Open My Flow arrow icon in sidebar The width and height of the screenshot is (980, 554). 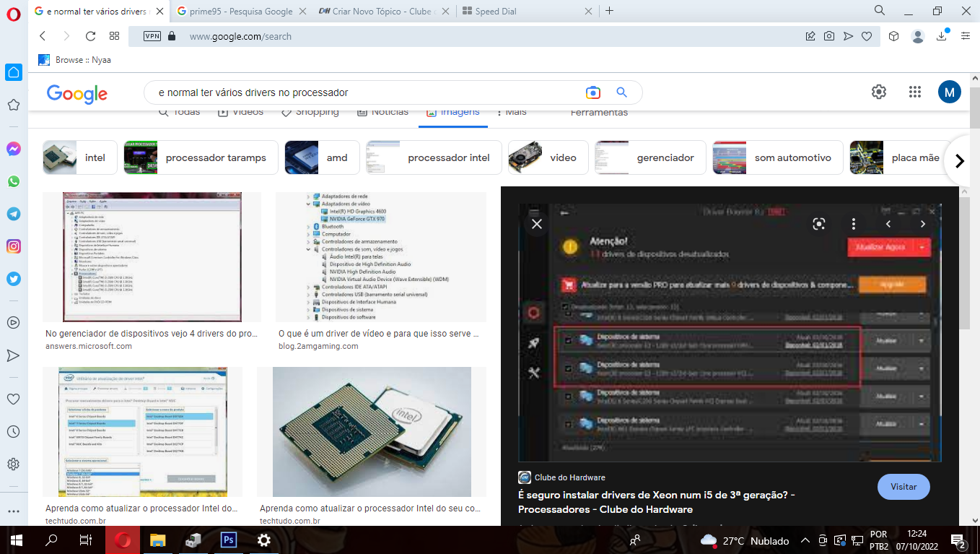13,355
